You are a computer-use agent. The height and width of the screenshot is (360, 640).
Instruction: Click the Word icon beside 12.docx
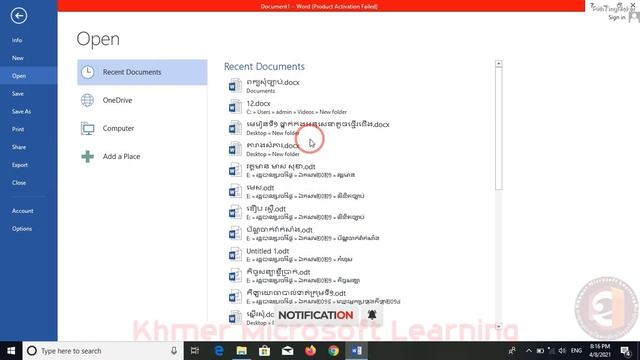(x=235, y=107)
